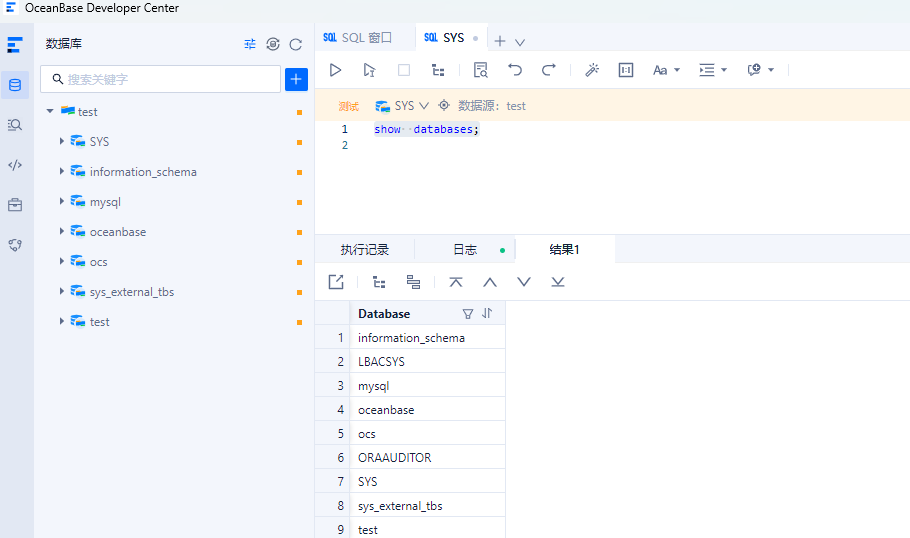
Task: Format SQL with the magic wand
Action: 592,70
